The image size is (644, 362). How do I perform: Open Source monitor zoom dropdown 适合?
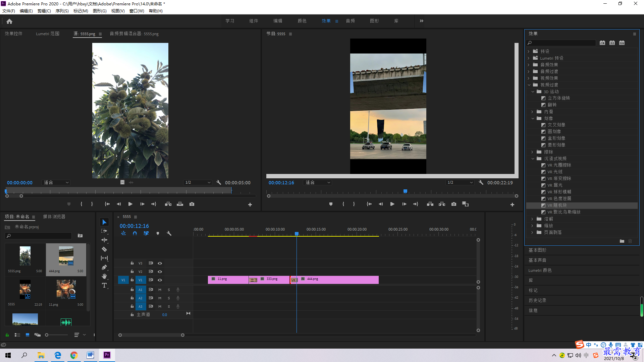coord(56,183)
